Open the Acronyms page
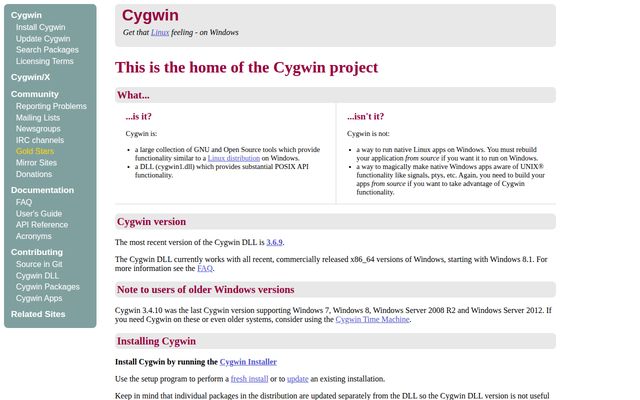The height and width of the screenshot is (400, 640). click(x=33, y=236)
